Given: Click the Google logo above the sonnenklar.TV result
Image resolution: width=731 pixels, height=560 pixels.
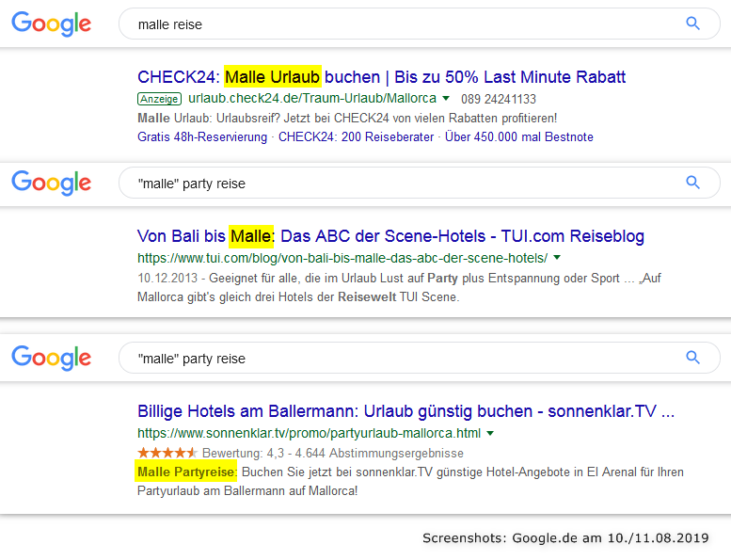Looking at the screenshot, I should pyautogui.click(x=52, y=358).
